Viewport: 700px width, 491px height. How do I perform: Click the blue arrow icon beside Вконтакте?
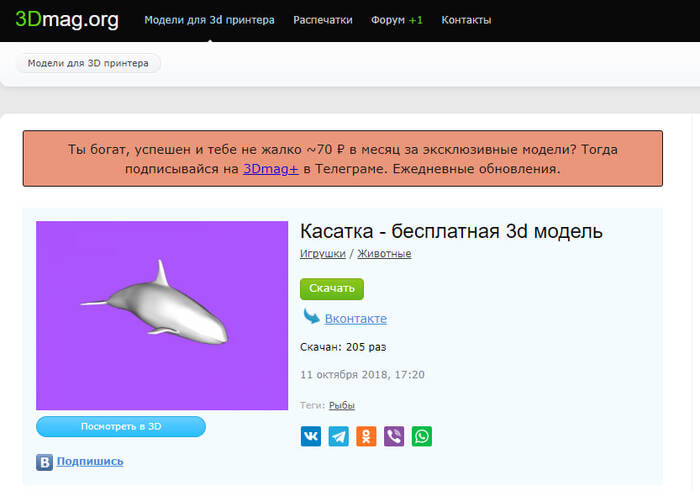click(311, 316)
